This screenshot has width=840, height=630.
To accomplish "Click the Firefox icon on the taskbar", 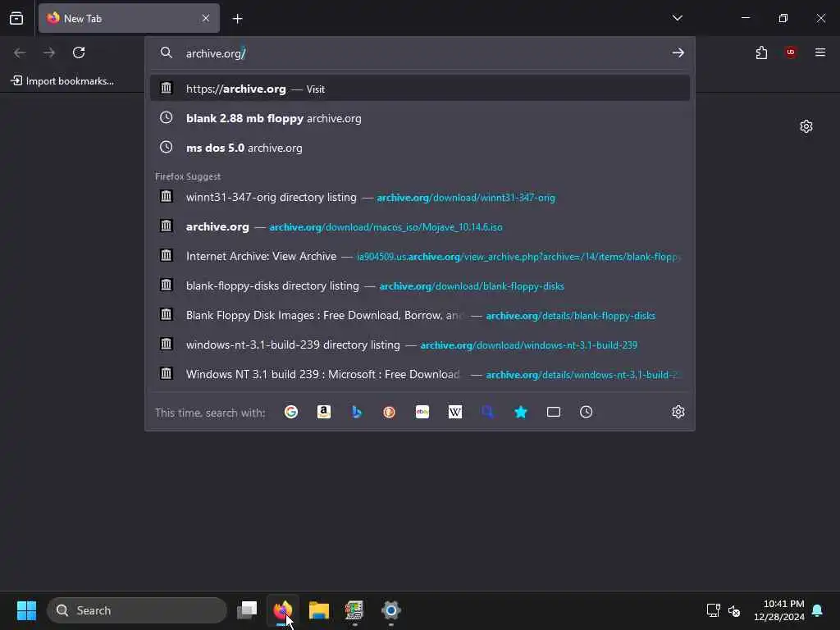I will click(282, 610).
